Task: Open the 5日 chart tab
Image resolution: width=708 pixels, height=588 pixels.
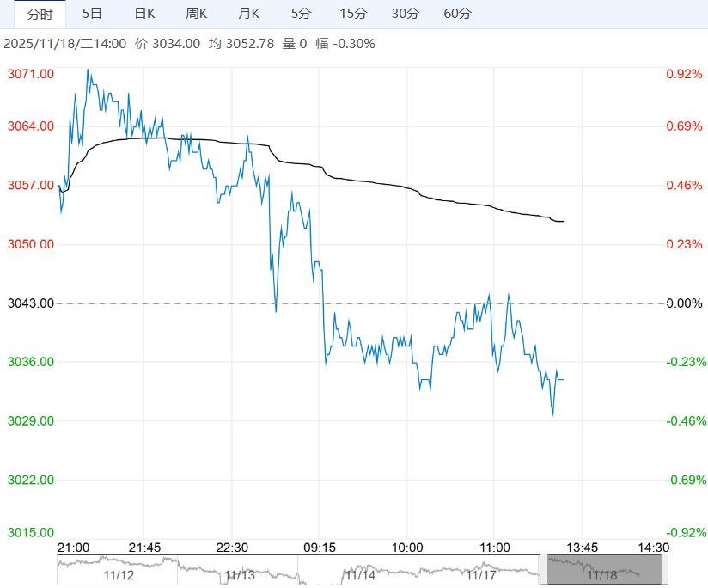Action: pyautogui.click(x=92, y=14)
